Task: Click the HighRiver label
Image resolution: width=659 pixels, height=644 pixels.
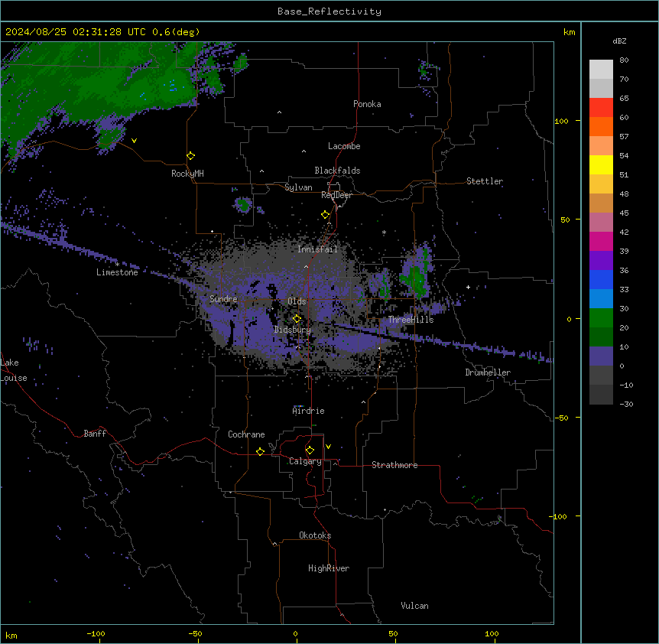Action: coord(329,568)
